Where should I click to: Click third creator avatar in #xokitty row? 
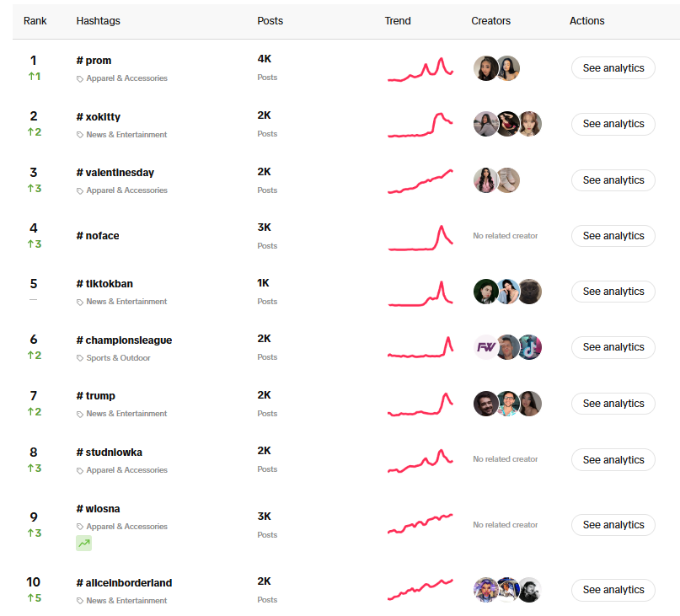(529, 124)
